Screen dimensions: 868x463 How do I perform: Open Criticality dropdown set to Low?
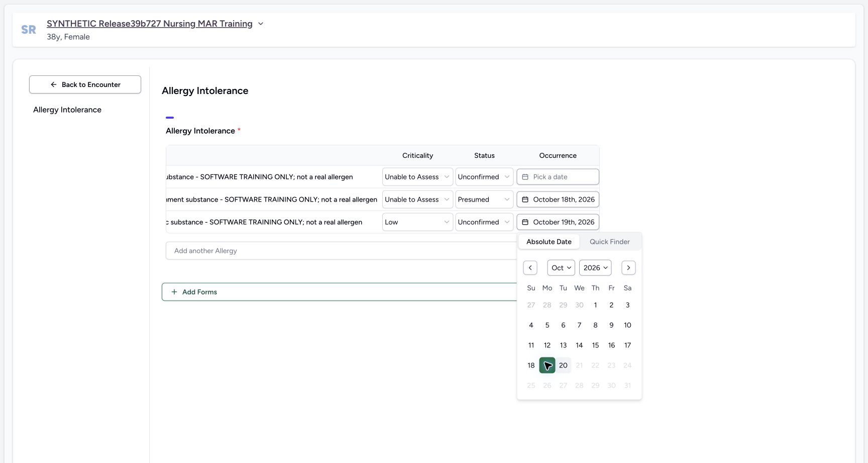(x=417, y=222)
